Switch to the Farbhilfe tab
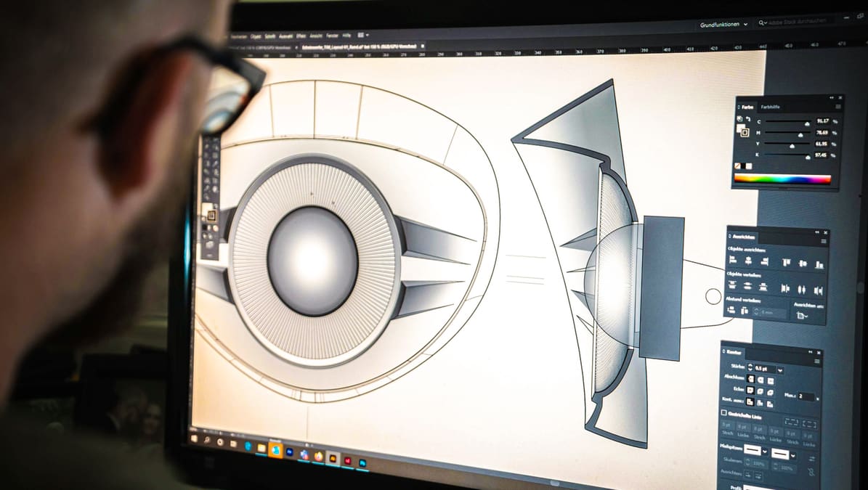This screenshot has width=868, height=490. click(770, 107)
